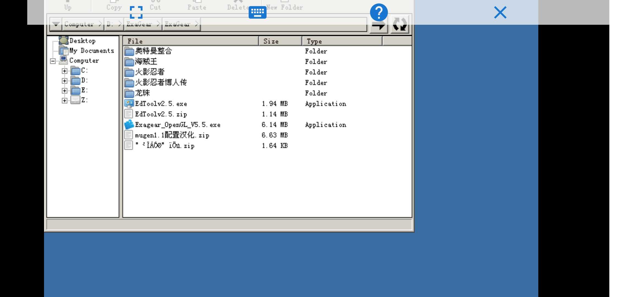Go up one folder level

68,6
